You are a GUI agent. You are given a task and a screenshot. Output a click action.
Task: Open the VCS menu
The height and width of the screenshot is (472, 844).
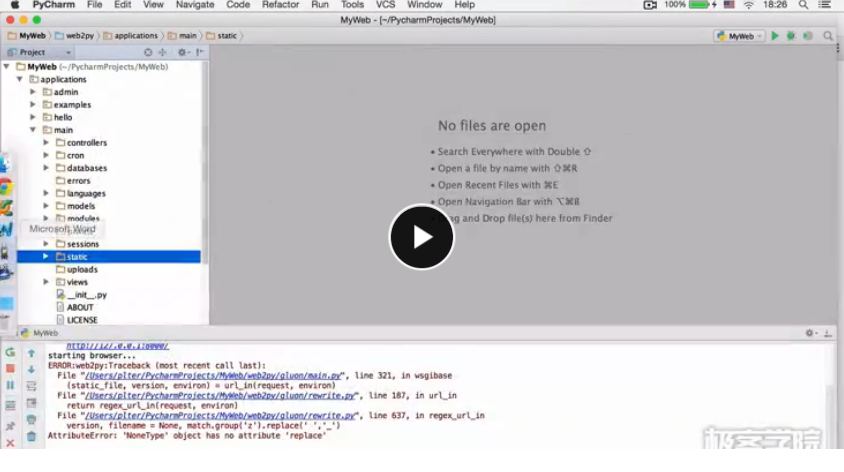[385, 5]
